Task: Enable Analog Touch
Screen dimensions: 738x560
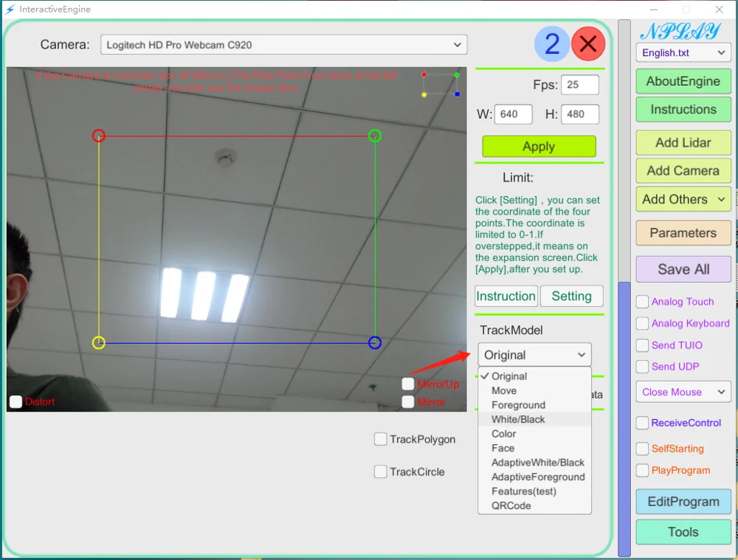Action: click(641, 301)
